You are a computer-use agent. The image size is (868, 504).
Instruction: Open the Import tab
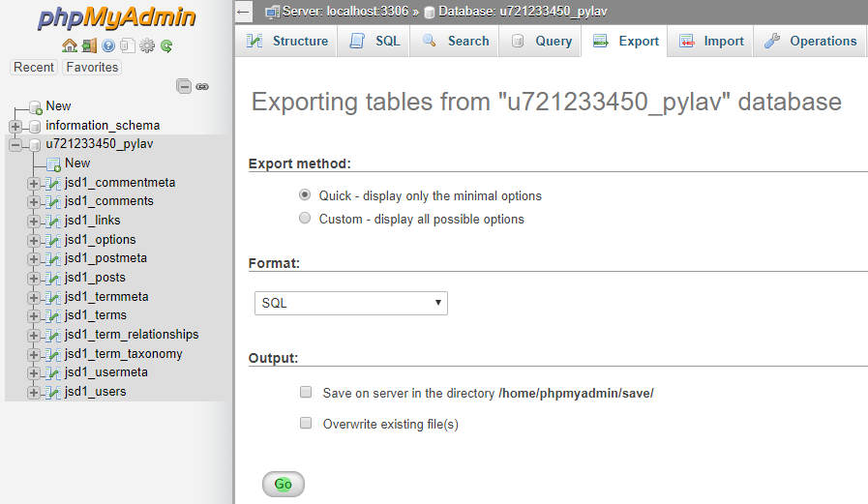pyautogui.click(x=711, y=41)
